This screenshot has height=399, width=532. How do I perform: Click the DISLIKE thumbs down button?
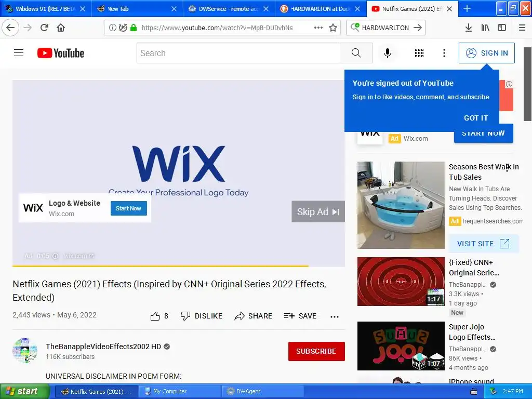pos(202,316)
